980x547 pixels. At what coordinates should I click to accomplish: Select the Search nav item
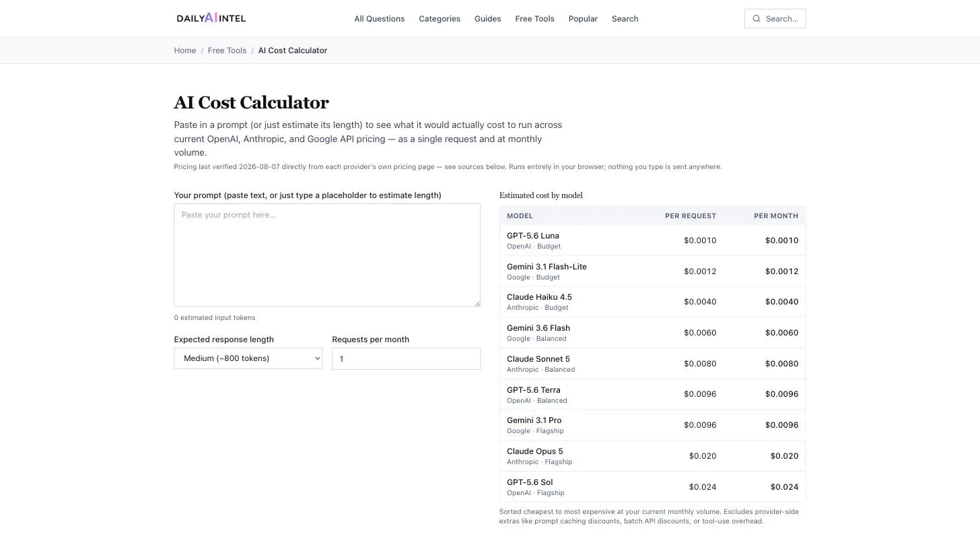coord(625,19)
